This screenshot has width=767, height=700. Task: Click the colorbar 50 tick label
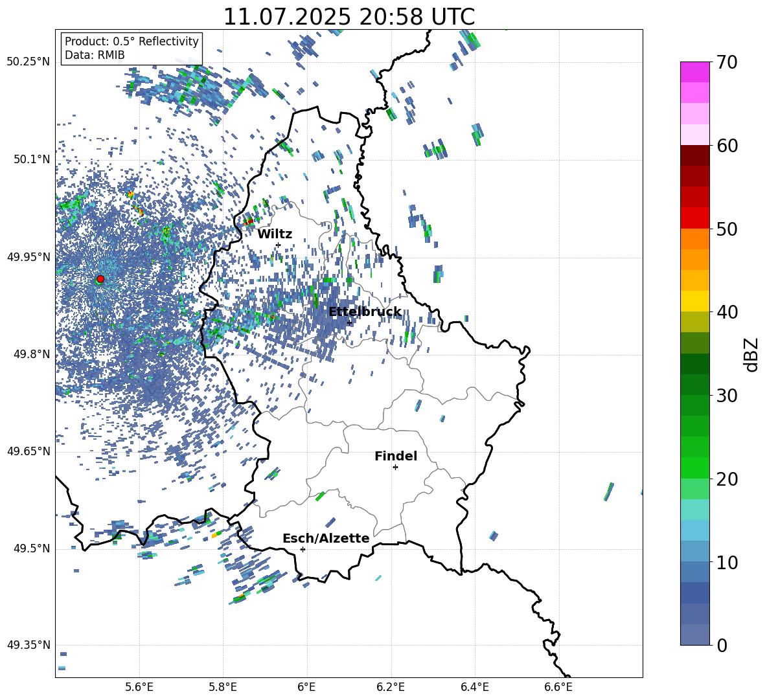click(x=727, y=229)
